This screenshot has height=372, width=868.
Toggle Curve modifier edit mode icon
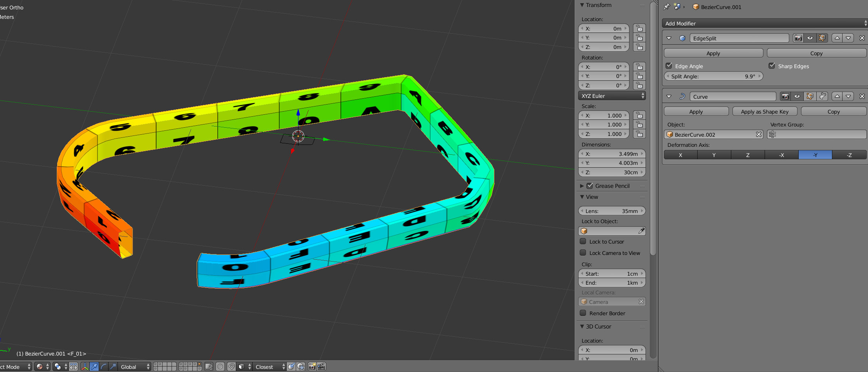tap(810, 96)
